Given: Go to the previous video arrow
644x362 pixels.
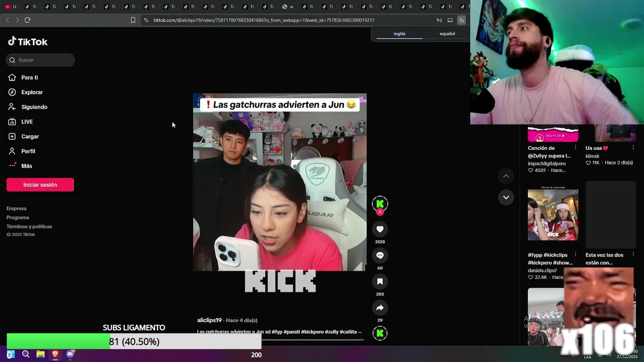Looking at the screenshot, I should click(506, 176).
